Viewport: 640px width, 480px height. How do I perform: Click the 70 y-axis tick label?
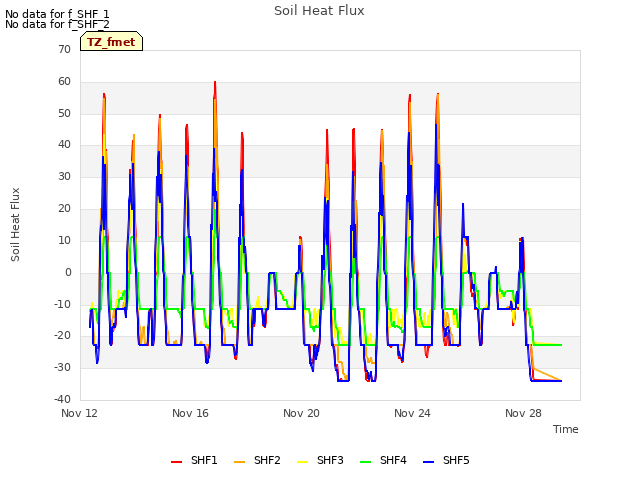[x=64, y=49]
